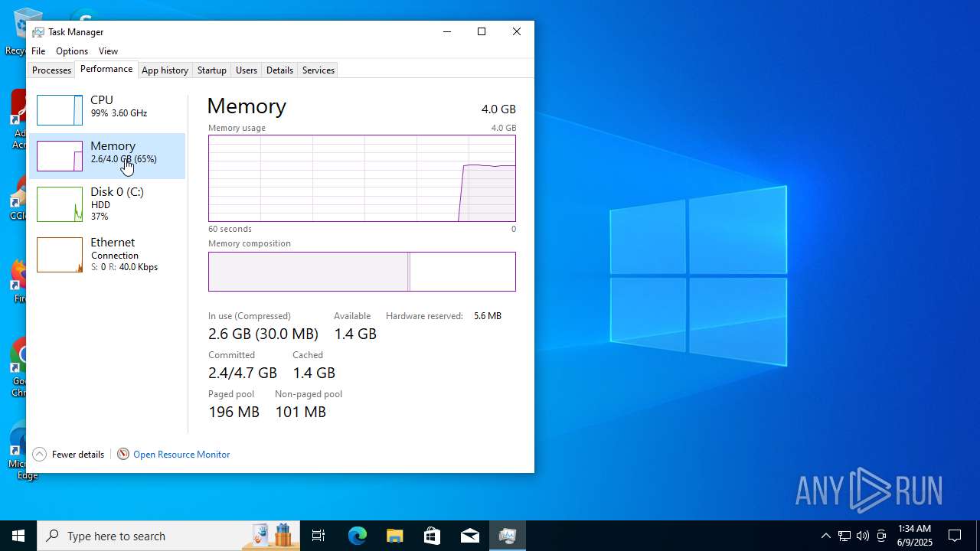Click the Task Manager taskbar button

(507, 536)
